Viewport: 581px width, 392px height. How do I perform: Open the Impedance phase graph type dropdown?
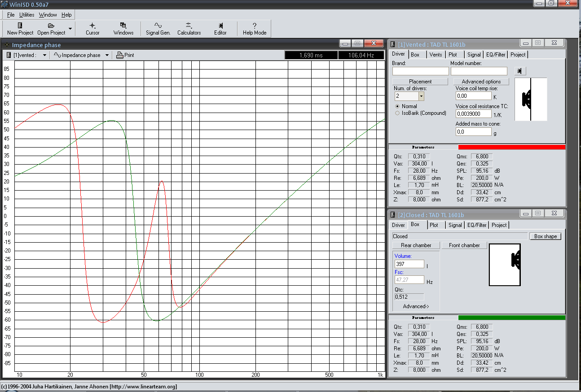click(x=107, y=55)
